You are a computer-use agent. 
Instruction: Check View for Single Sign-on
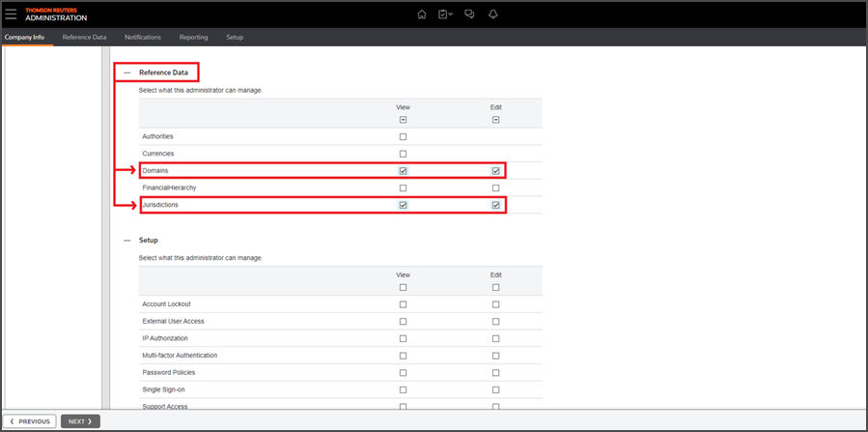403,389
